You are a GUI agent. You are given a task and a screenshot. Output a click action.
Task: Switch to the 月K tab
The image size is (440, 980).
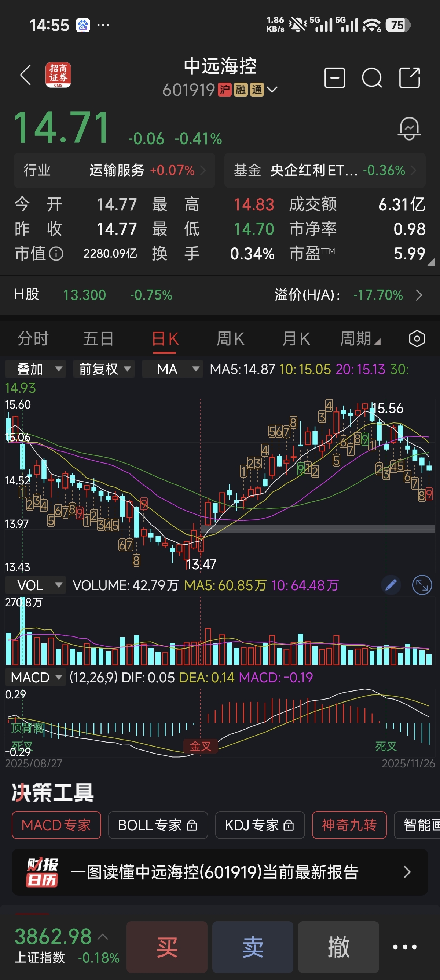click(x=296, y=338)
